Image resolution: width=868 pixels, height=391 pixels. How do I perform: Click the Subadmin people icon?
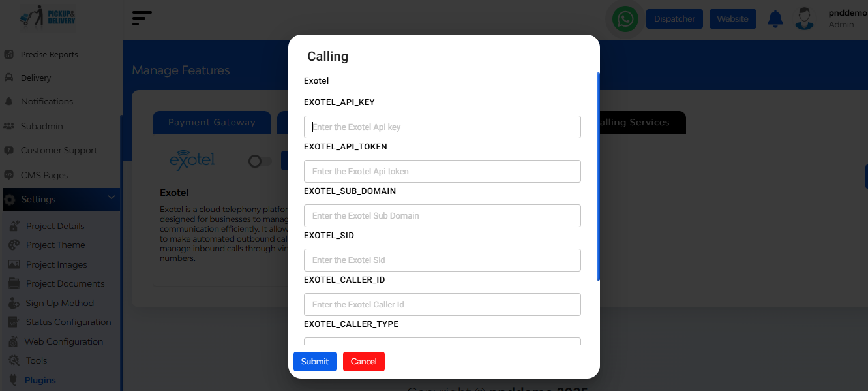[x=9, y=126]
